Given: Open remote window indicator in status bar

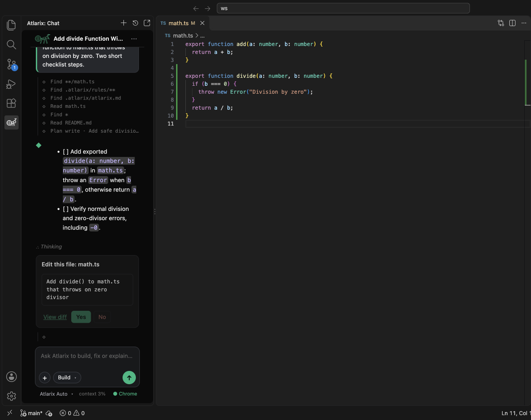Looking at the screenshot, I should pyautogui.click(x=10, y=413).
